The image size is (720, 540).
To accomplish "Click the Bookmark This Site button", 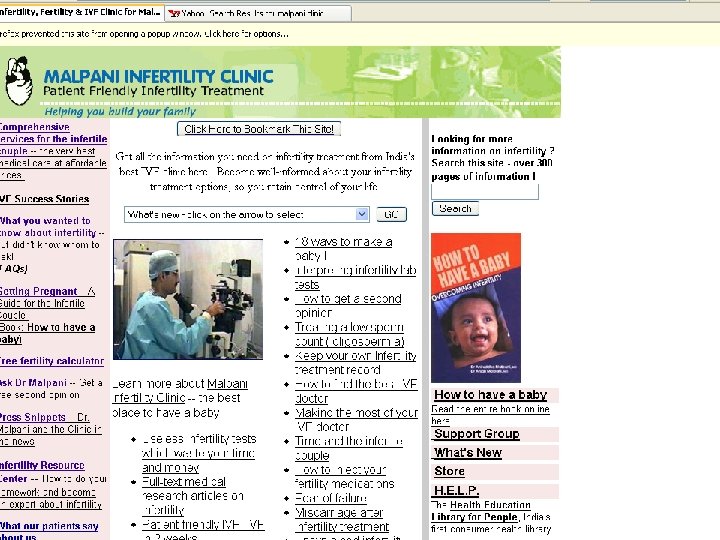I will tap(259, 129).
